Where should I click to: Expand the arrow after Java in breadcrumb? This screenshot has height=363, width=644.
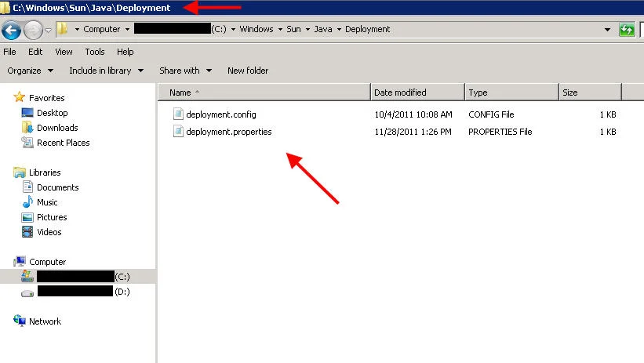pyautogui.click(x=339, y=29)
